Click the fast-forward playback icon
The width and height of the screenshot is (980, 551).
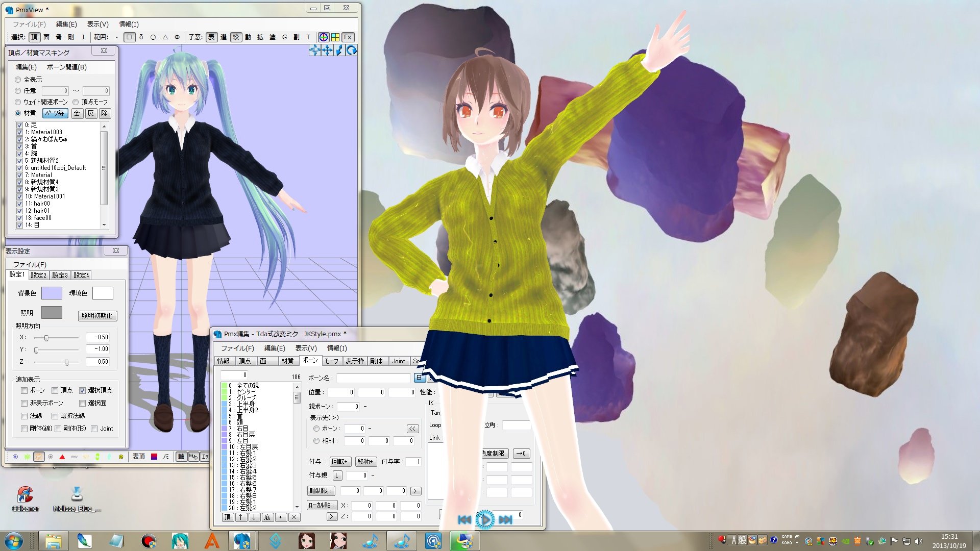(x=505, y=519)
